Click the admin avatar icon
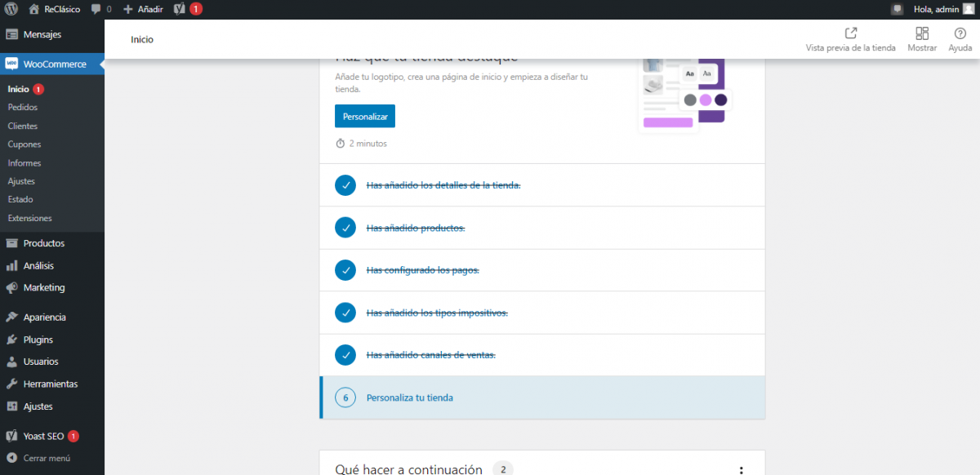 pos(968,9)
